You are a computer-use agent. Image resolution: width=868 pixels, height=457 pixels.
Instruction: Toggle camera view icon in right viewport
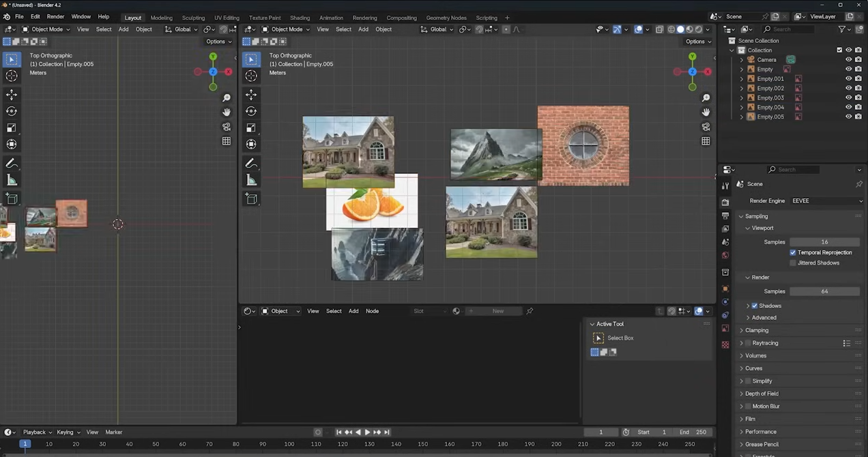(706, 127)
